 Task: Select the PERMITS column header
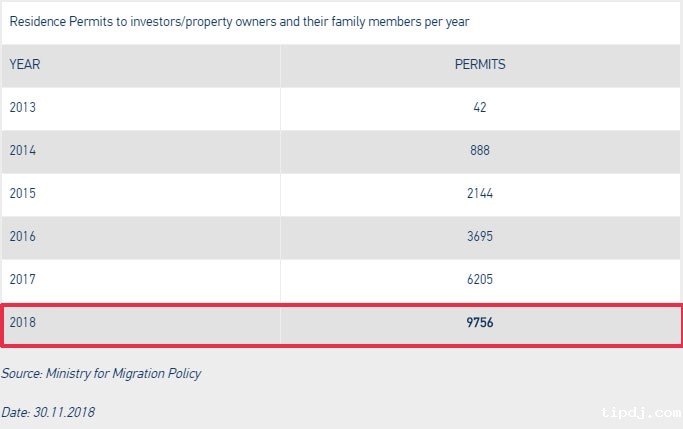pos(480,65)
